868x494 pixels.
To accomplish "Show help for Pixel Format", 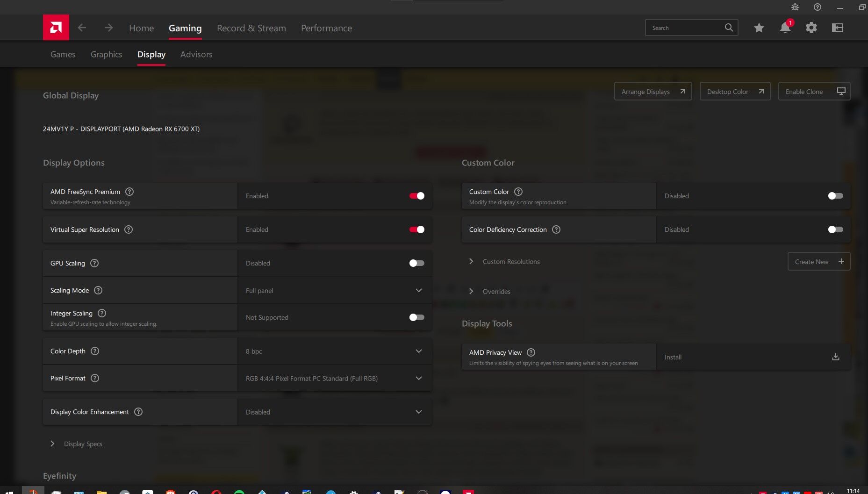I will click(95, 378).
